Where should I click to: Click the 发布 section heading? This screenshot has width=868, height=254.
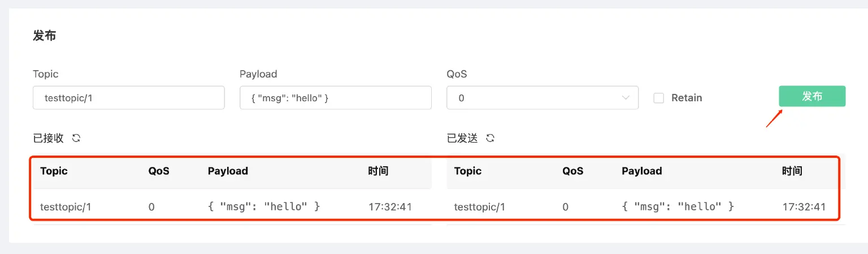[45, 36]
